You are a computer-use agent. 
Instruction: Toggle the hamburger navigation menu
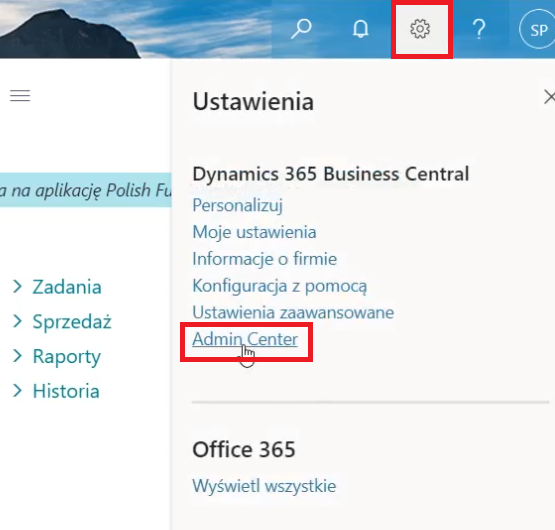(x=20, y=96)
